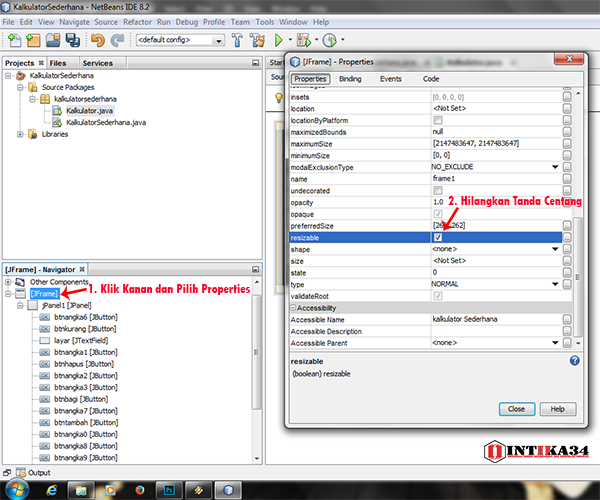Click the Redo toolbar icon
The width and height of the screenshot is (600, 500).
(x=117, y=40)
